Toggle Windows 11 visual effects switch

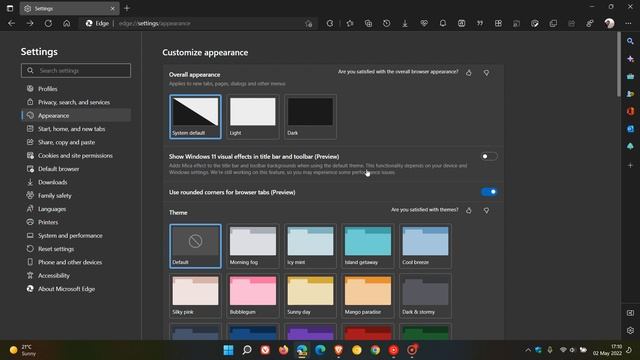point(489,156)
